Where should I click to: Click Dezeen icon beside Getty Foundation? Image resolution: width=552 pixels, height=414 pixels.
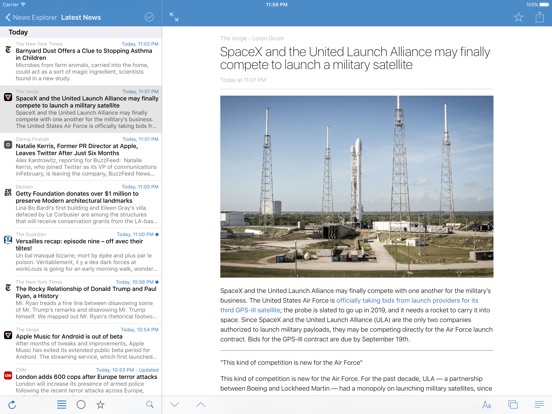[8, 192]
